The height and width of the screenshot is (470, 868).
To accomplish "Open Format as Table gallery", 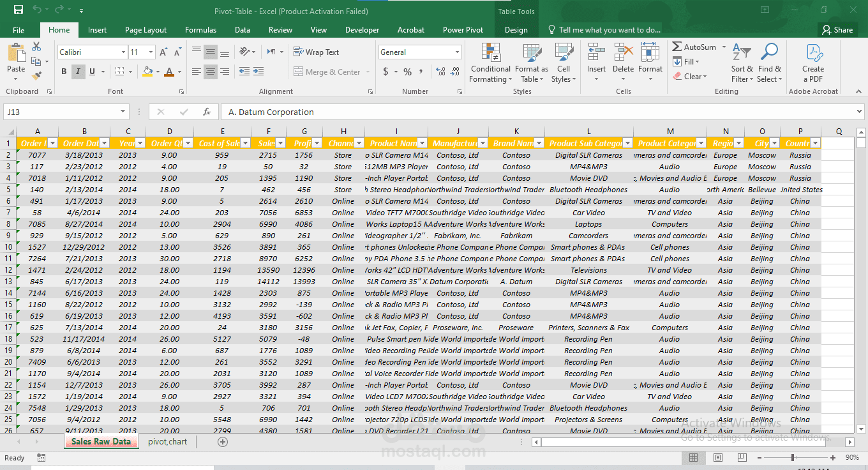I will tap(532, 63).
